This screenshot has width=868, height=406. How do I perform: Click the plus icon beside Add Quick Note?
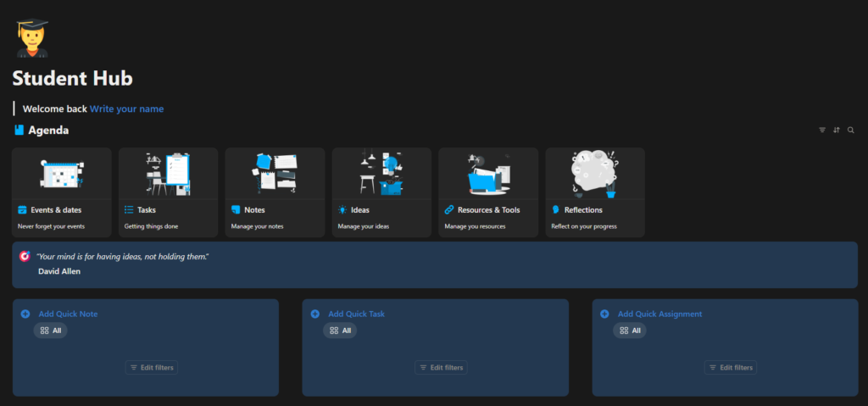tap(25, 314)
